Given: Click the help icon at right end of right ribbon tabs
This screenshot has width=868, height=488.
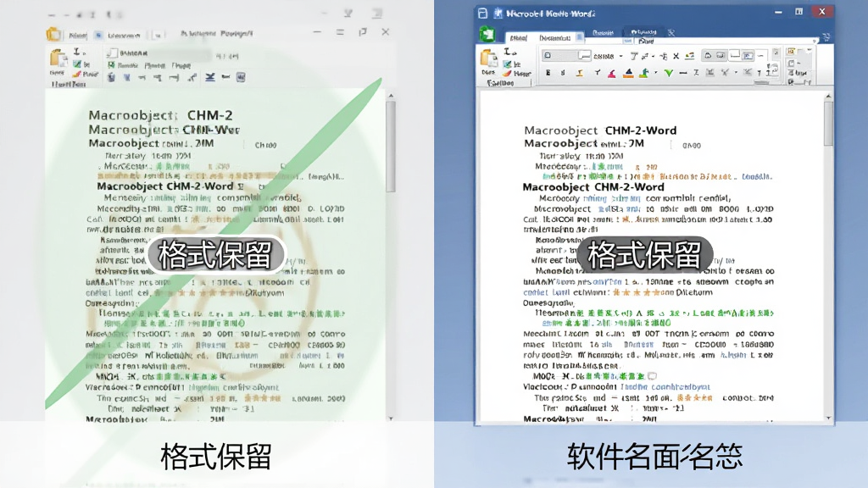Looking at the screenshot, I should coord(826,37).
